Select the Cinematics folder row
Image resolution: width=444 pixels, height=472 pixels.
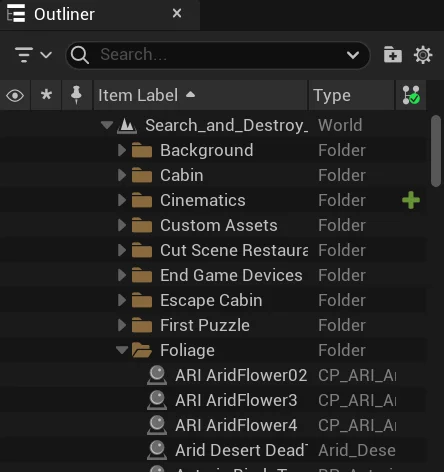(x=213, y=200)
